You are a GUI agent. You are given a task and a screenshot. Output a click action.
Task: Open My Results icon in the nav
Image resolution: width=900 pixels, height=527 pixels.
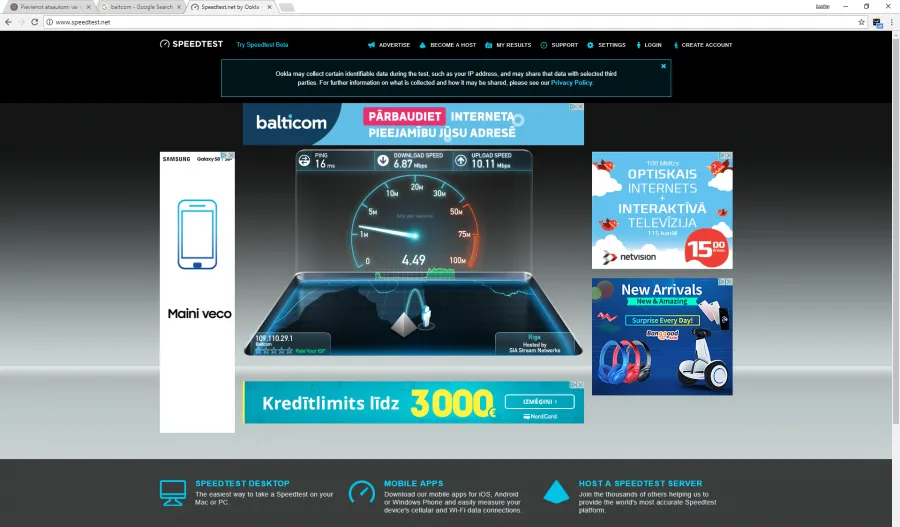pos(488,45)
